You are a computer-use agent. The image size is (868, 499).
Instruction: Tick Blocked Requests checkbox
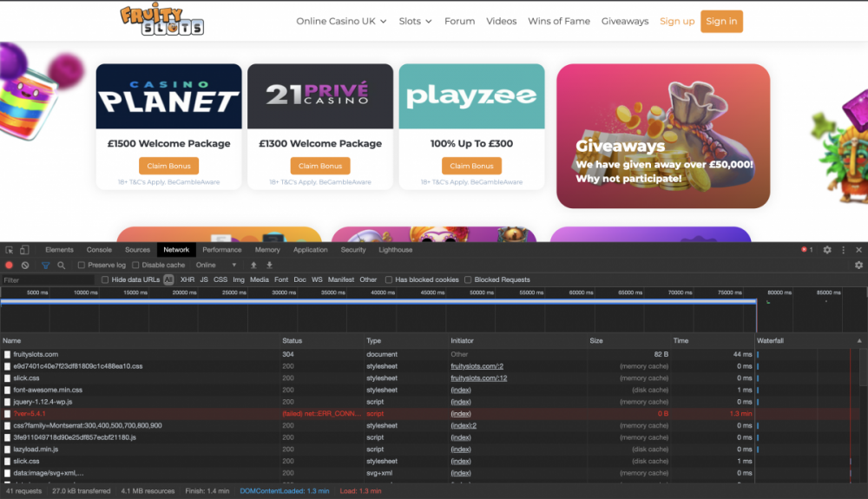pyautogui.click(x=468, y=280)
